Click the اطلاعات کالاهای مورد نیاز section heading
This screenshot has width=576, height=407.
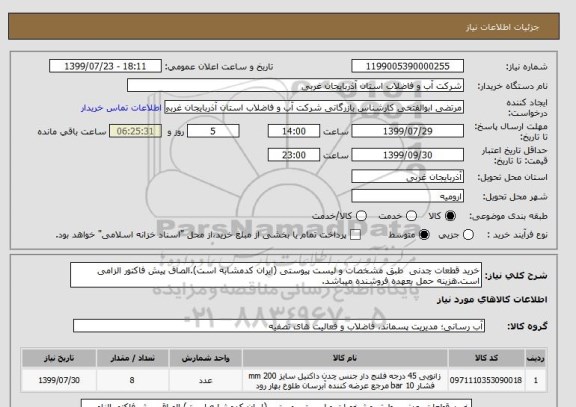(x=492, y=300)
